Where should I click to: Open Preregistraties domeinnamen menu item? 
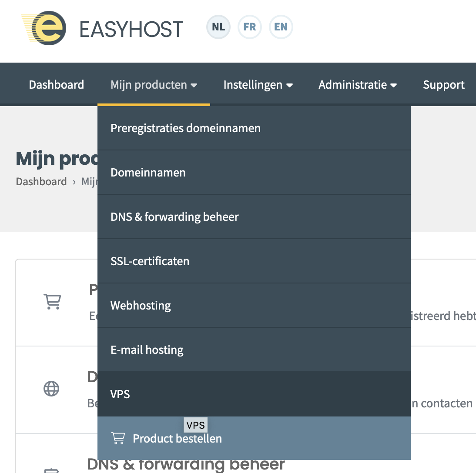pos(185,128)
